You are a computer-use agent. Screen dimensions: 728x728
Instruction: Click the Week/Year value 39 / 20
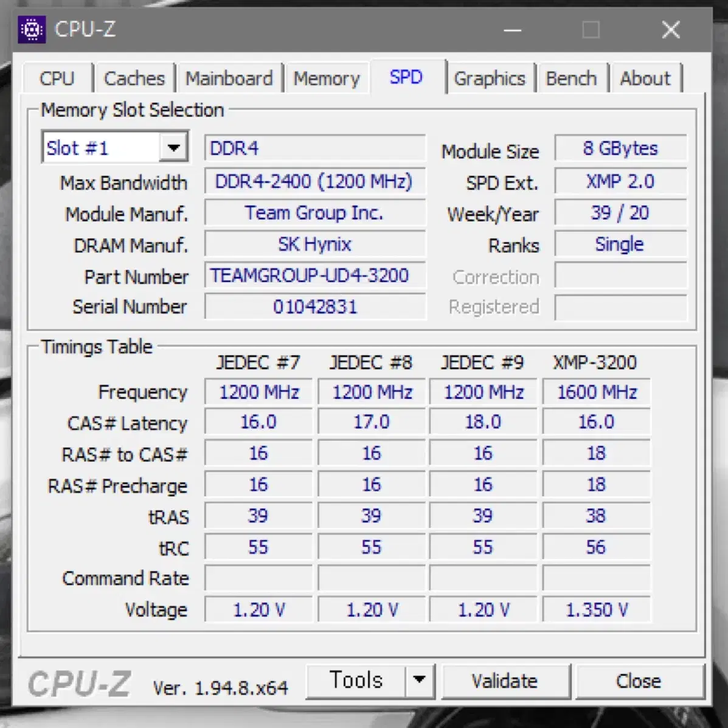coord(620,213)
